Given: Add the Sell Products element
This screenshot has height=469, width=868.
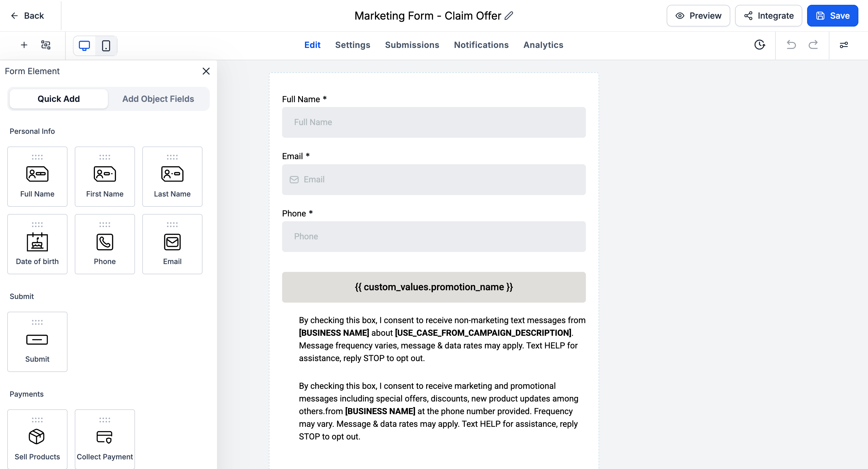Looking at the screenshot, I should [37, 439].
